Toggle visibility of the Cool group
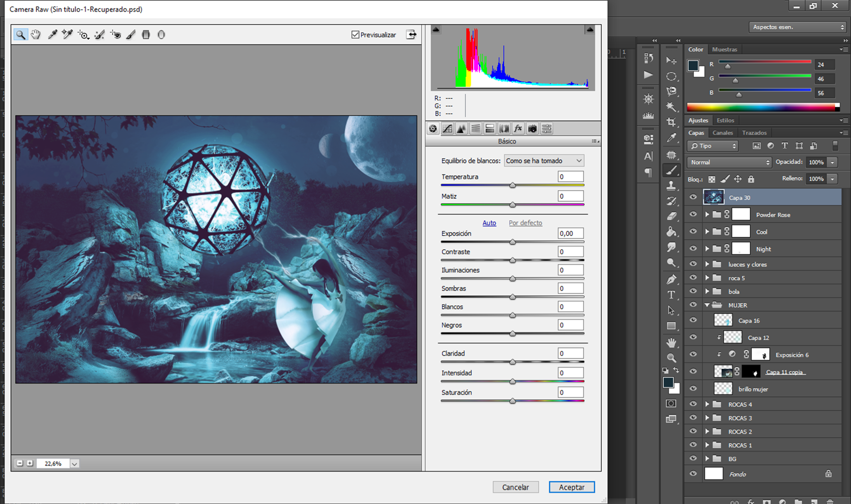 pos(693,231)
